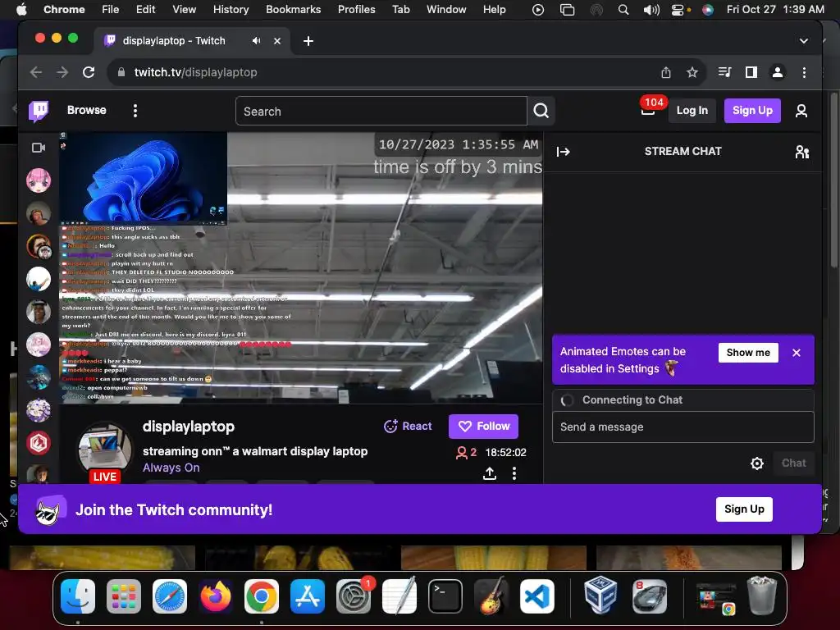Open Chrome media controls icon
Screen dimensions: 840x630
click(x=724, y=72)
